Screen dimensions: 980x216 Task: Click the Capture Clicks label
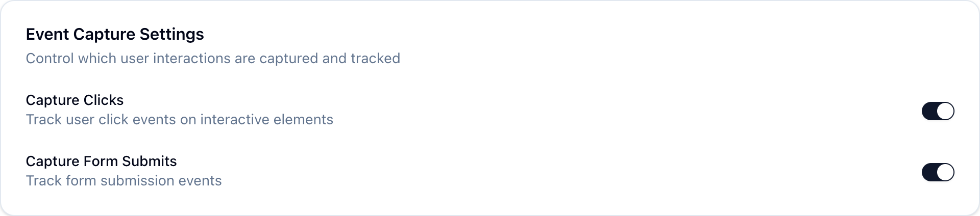click(75, 100)
